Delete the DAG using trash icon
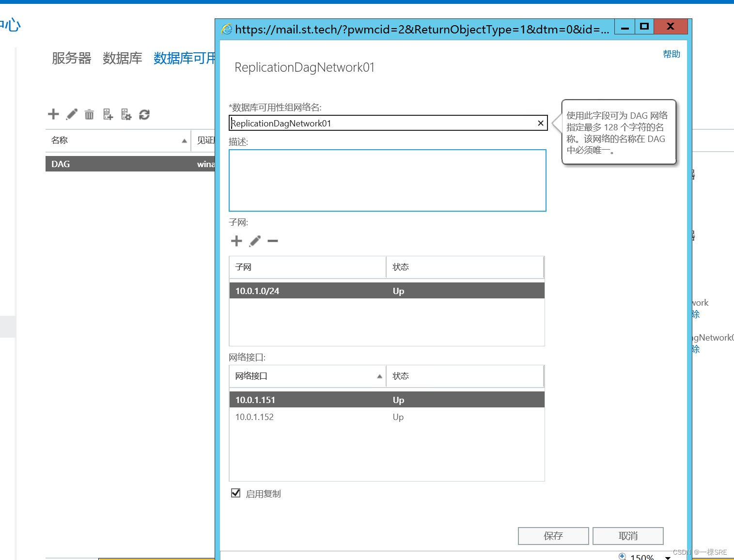Viewport: 734px width, 560px height. point(89,114)
